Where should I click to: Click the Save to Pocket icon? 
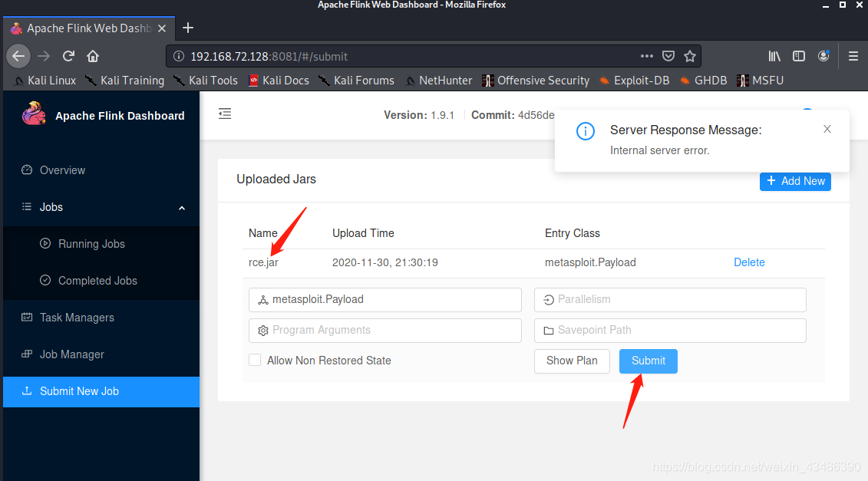coord(668,56)
